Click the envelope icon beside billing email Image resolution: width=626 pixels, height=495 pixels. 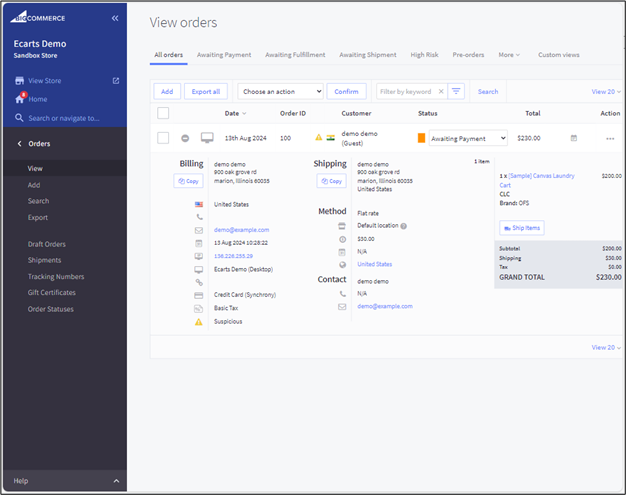point(198,230)
